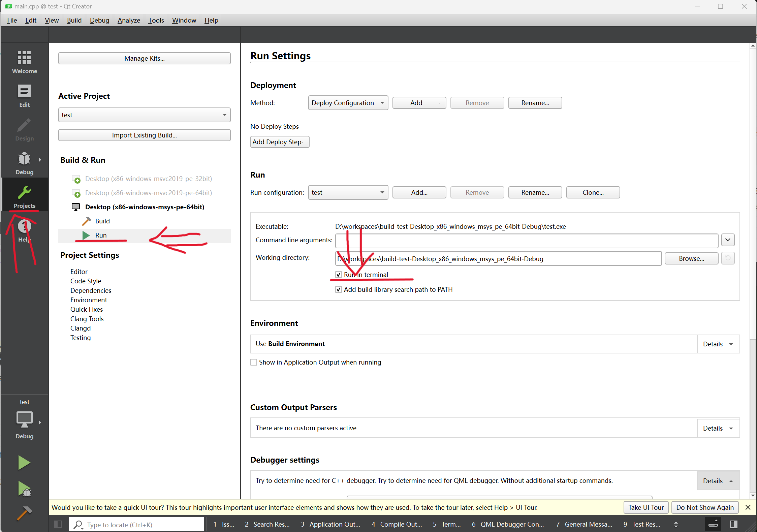The width and height of the screenshot is (757, 532).
Task: Open Deploy Configuration method dropdown
Action: pyautogui.click(x=348, y=103)
